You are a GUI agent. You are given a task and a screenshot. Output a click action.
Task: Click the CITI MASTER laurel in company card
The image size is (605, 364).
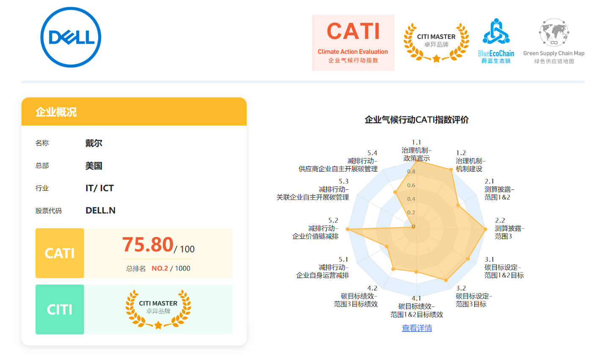point(158,309)
